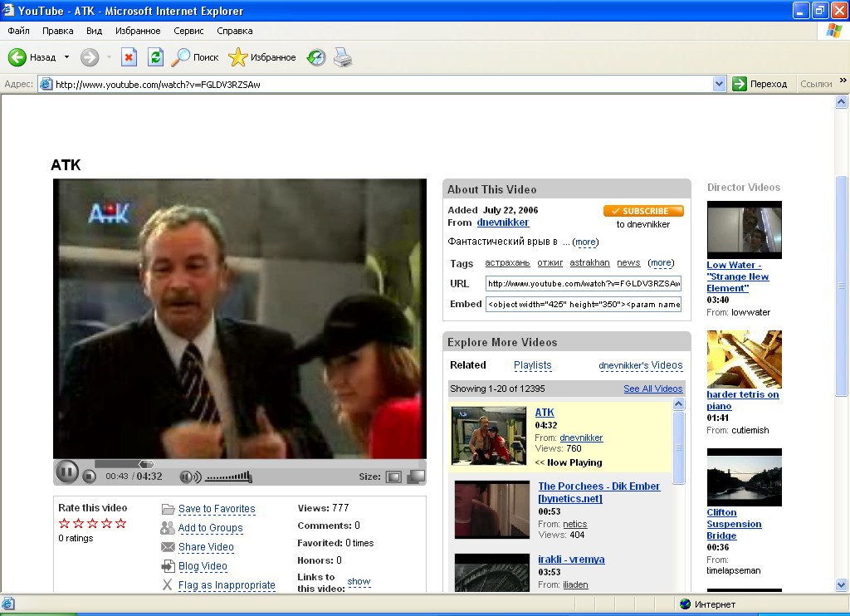Click the astrakhan tag
The image size is (850, 616).
coord(589,262)
